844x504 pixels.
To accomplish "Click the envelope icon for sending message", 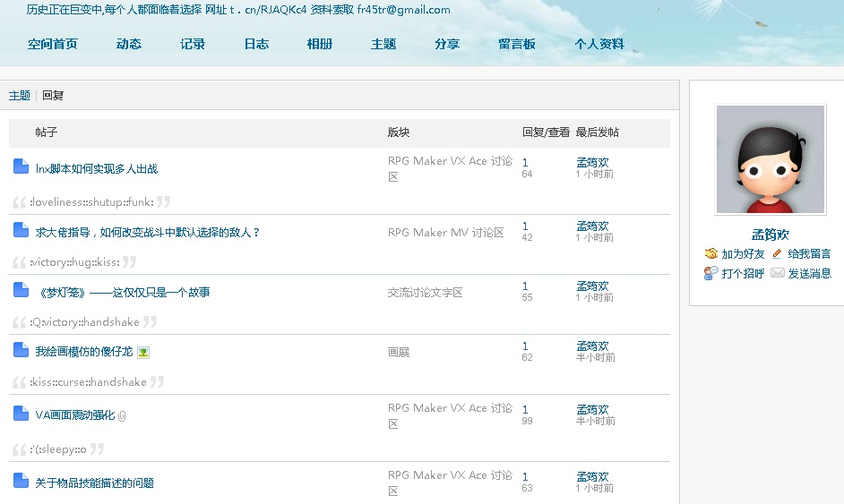I will [778, 273].
